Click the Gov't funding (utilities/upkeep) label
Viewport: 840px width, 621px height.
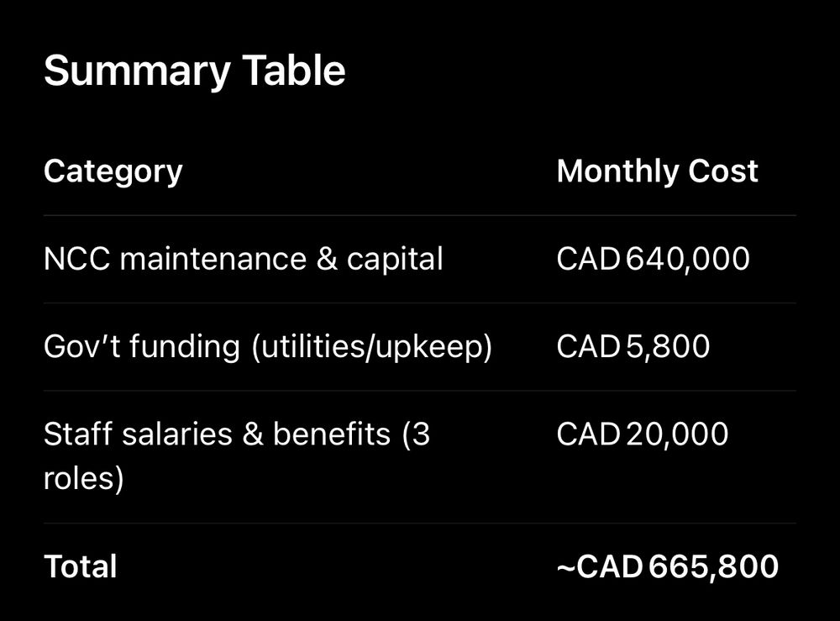point(268,347)
